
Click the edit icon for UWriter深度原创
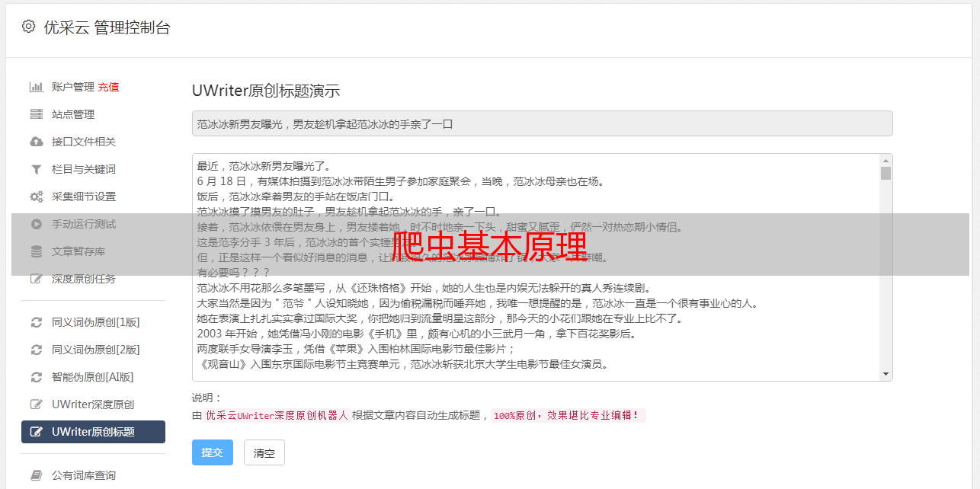click(36, 404)
